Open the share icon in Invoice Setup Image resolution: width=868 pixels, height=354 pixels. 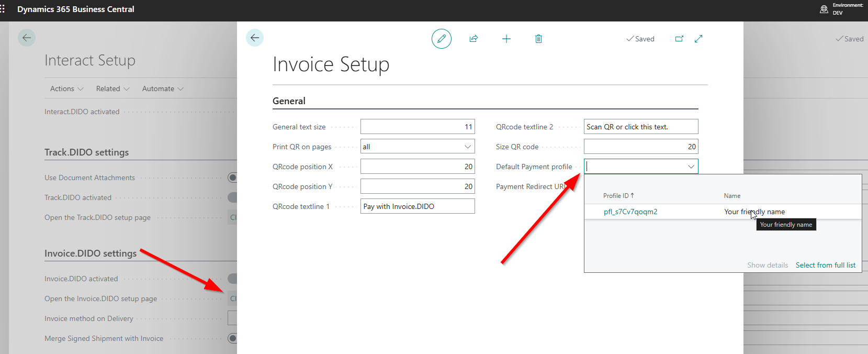coord(474,39)
